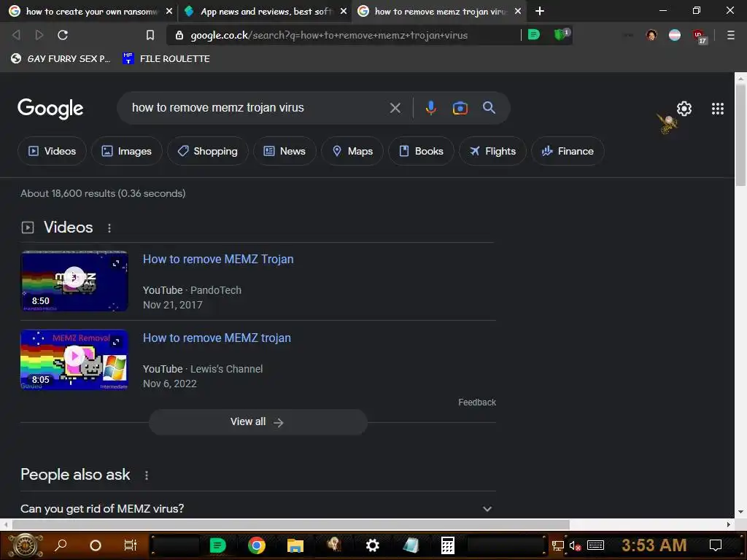Click into the Google search input field
The width and height of the screenshot is (747, 560).
[x=258, y=108]
